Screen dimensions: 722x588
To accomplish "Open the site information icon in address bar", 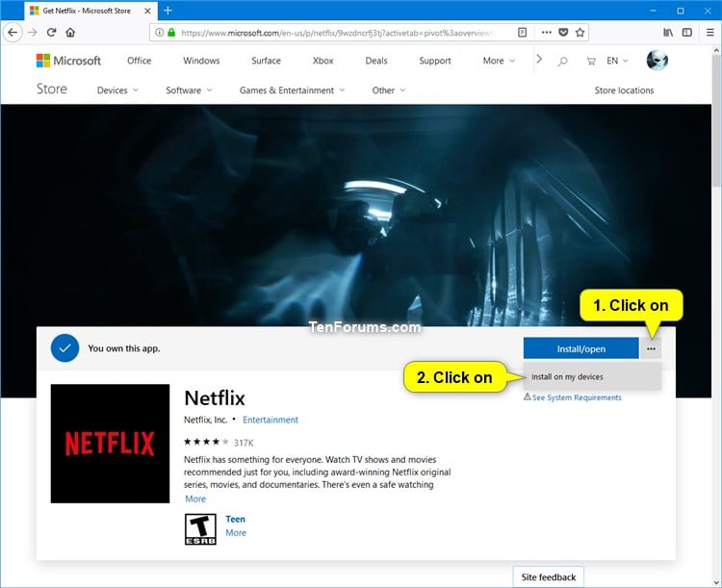I will tap(159, 32).
